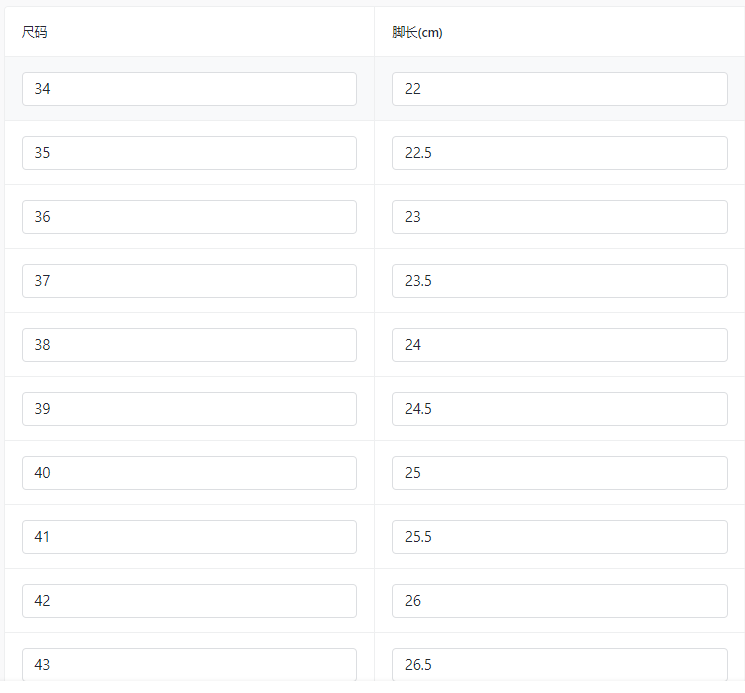Screen dimensions: 745x693
Task: Edit the foot length field showing 22.5
Action: pos(560,153)
